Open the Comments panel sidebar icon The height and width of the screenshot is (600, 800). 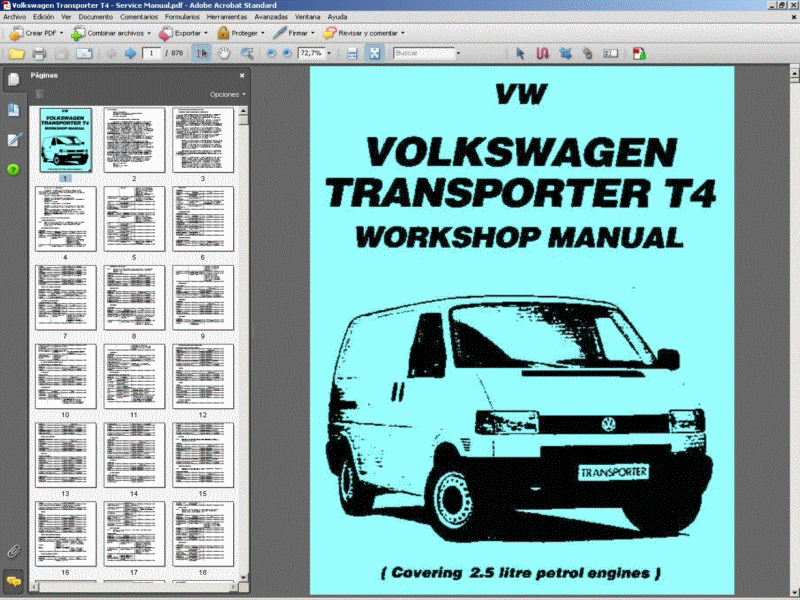(x=14, y=581)
